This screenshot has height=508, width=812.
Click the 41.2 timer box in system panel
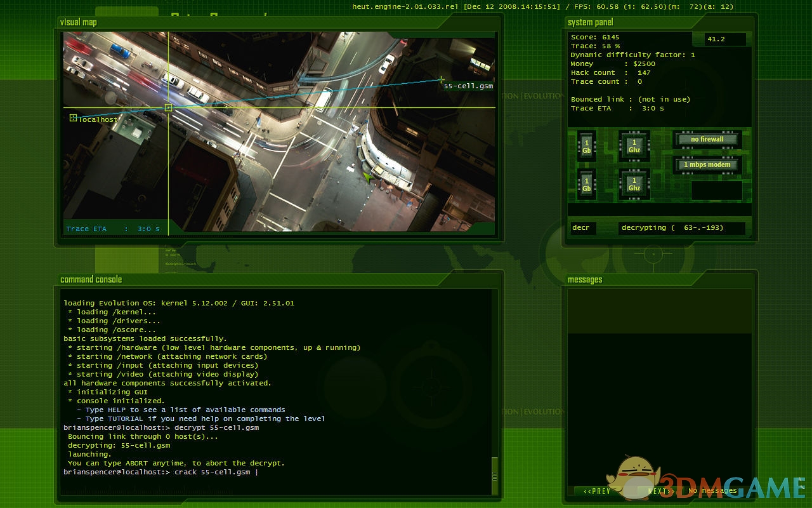pos(726,39)
